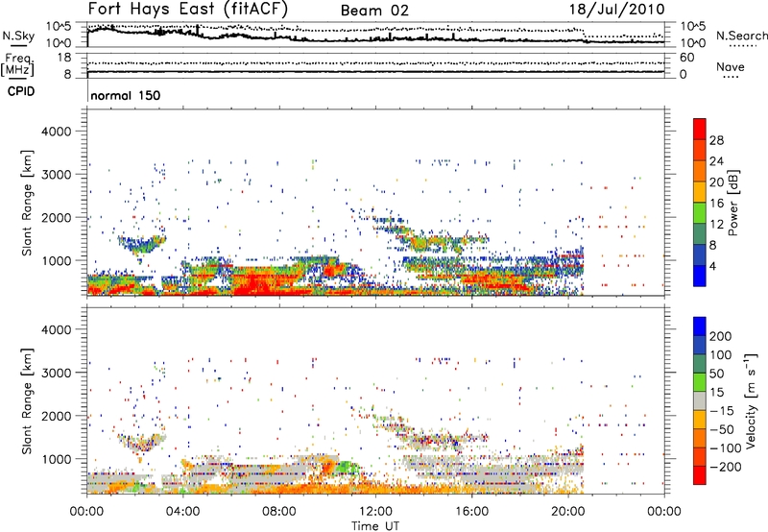
Task: Click the 4000 km tick of the Power panel
Action: [x=56, y=132]
